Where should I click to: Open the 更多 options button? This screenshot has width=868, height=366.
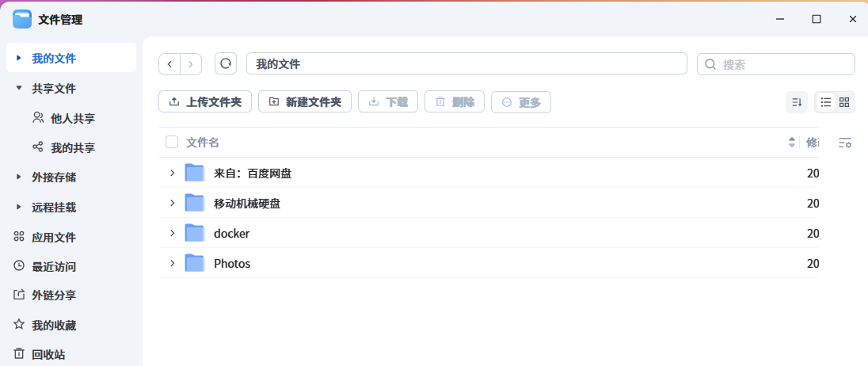point(521,102)
